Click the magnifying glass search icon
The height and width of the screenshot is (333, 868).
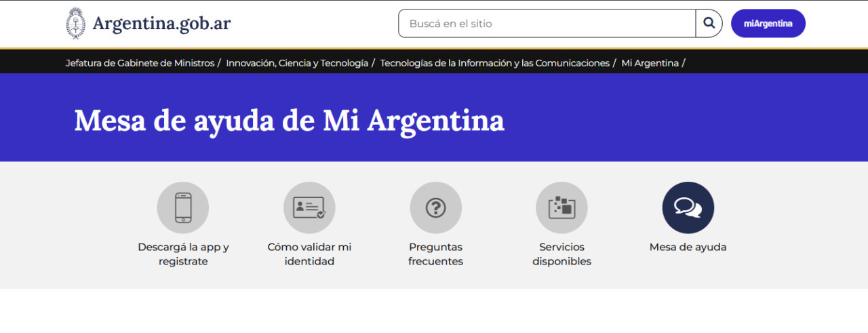pyautogui.click(x=709, y=23)
